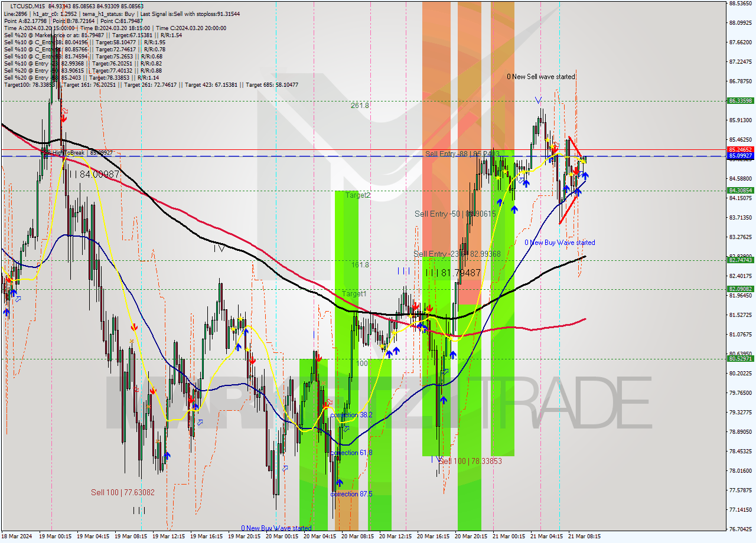Click the 76.70425 price axis value
The image size is (756, 543).
click(x=741, y=529)
